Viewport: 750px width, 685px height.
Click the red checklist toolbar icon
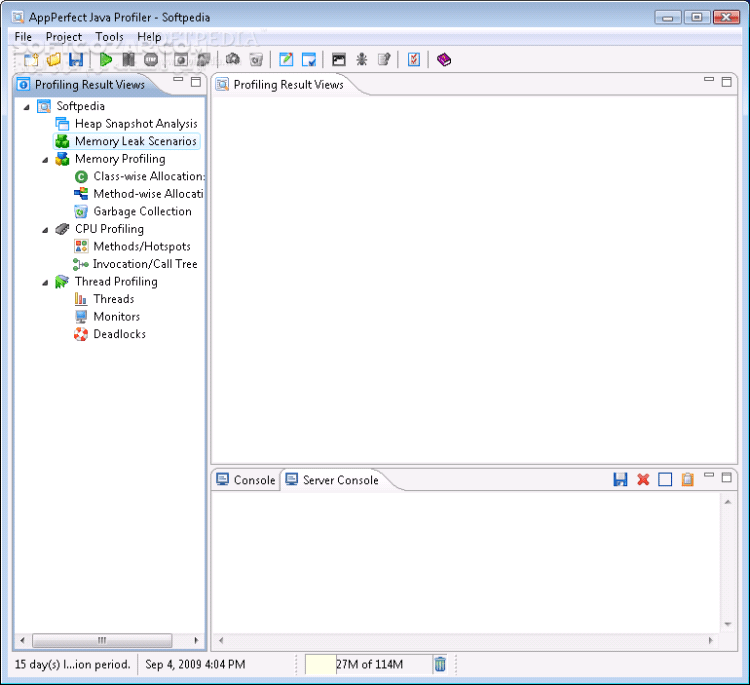[414, 60]
